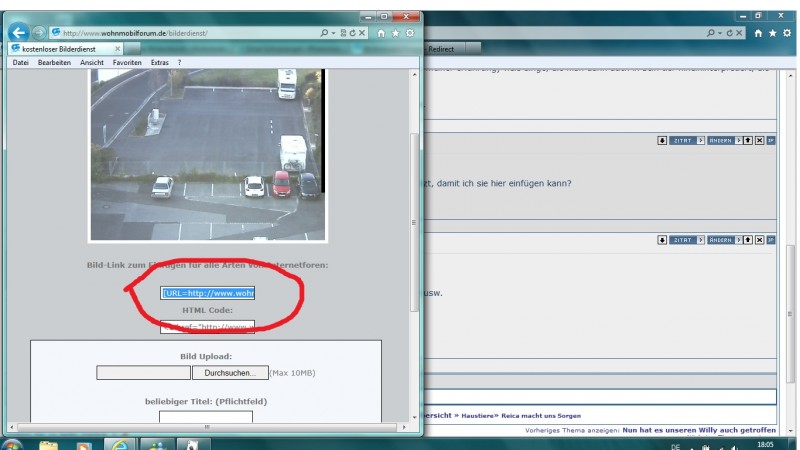Open the Favoriten menu
Image resolution: width=800 pixels, height=450 pixels.
point(127,62)
